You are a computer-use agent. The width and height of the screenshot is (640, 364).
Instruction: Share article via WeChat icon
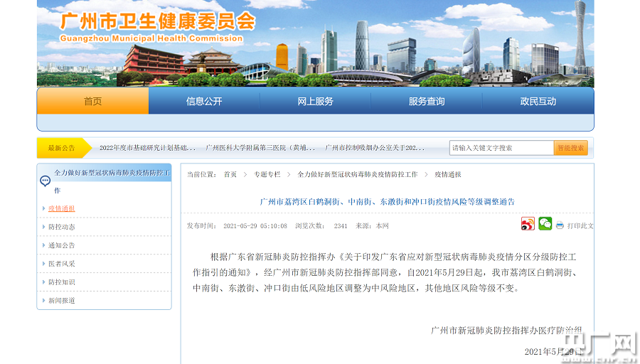click(x=545, y=224)
